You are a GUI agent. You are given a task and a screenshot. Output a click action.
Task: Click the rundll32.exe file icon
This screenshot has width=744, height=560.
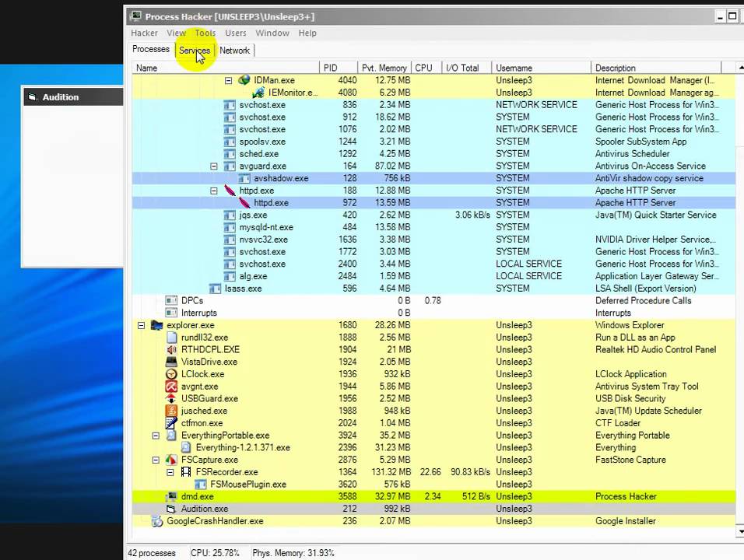pos(171,337)
